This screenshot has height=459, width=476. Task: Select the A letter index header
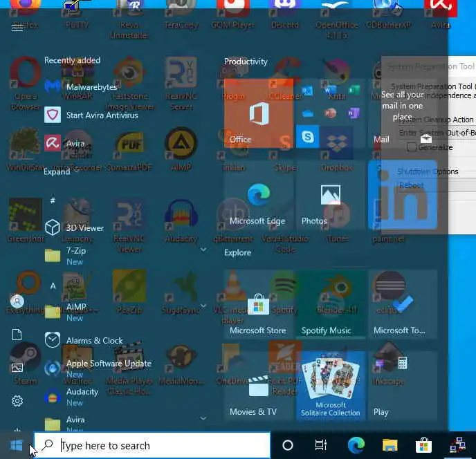coord(53,285)
